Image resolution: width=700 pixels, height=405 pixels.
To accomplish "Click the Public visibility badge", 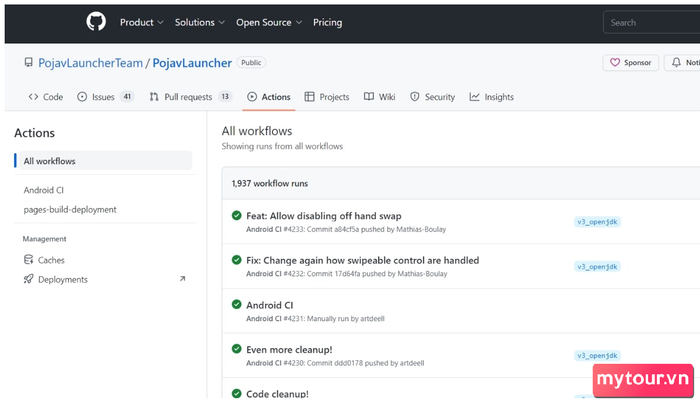I will point(251,63).
